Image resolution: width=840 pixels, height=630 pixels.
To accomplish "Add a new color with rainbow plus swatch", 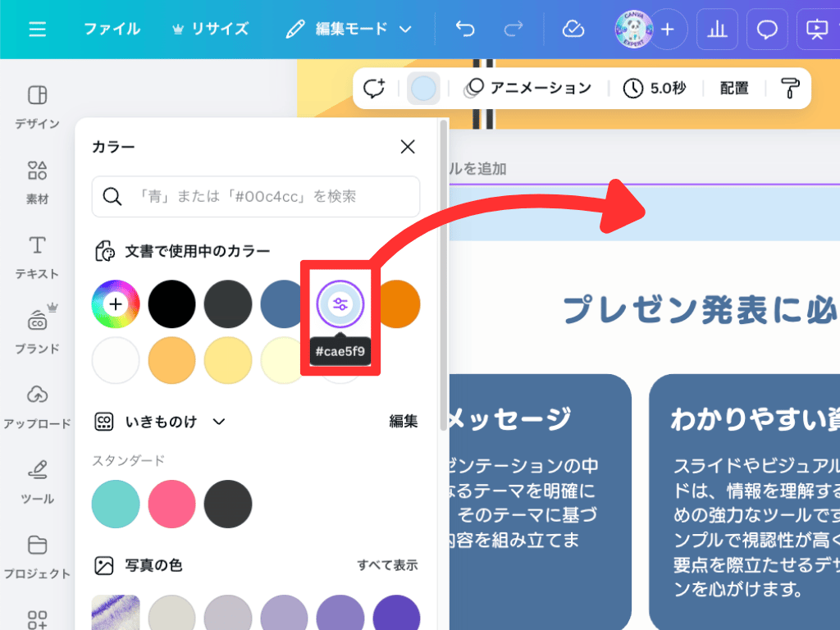I will [115, 304].
